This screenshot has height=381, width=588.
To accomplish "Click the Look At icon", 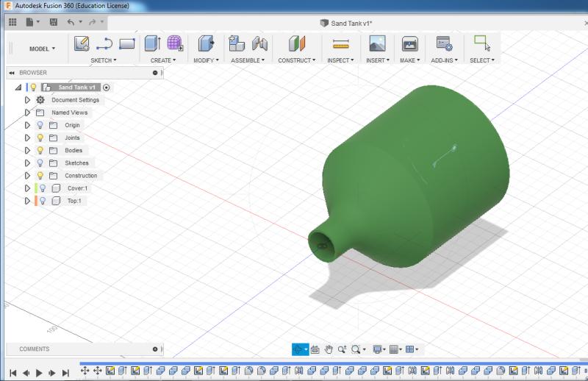I will [x=315, y=349].
